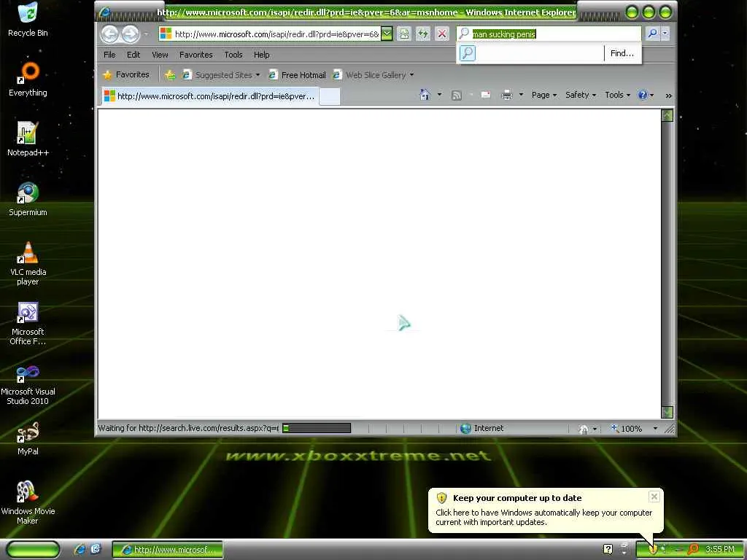
Task: Click the Find... button
Action: pyautogui.click(x=622, y=53)
